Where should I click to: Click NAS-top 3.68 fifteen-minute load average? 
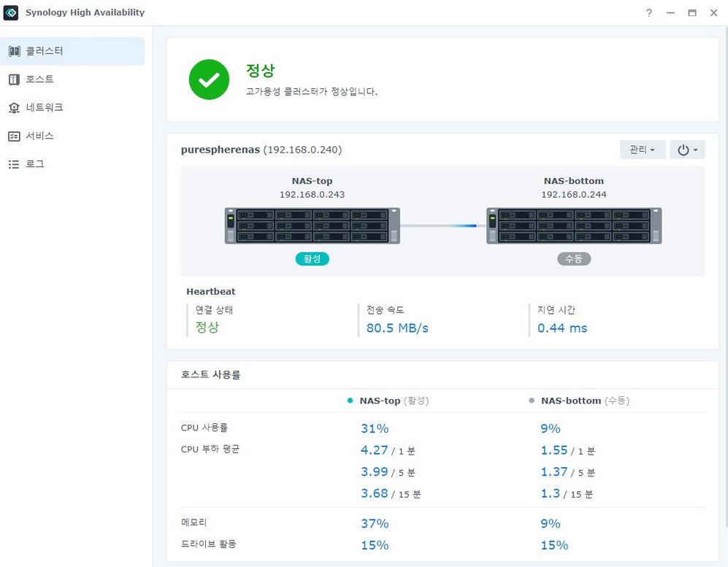[x=374, y=493]
